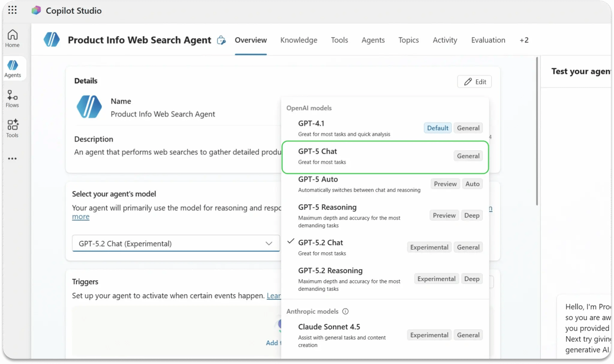Switch to the Knowledge tab

pyautogui.click(x=299, y=40)
